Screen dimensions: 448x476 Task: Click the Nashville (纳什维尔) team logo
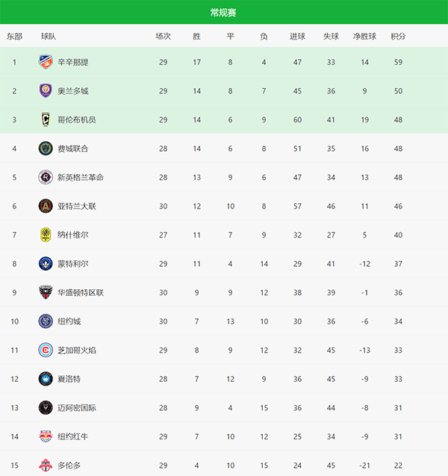click(x=45, y=235)
